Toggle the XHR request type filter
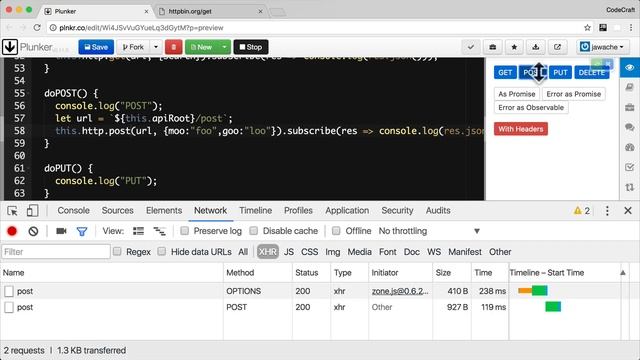 click(x=268, y=252)
